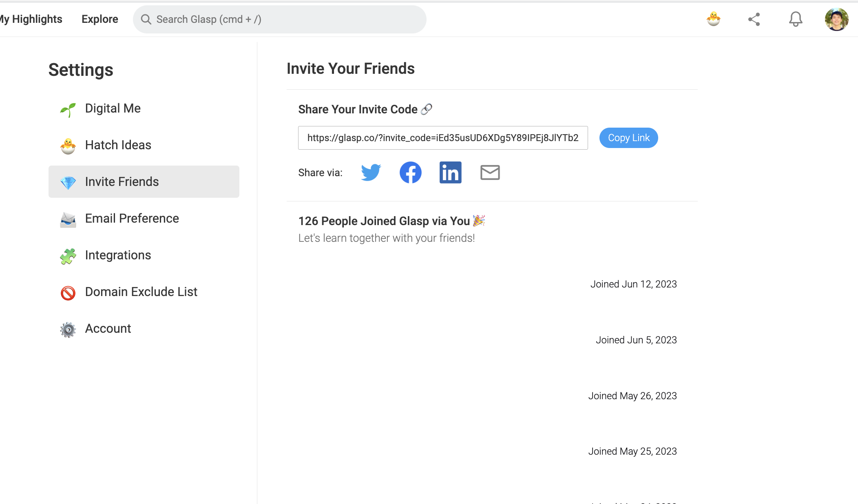
Task: Open Integrations settings
Action: pos(144,255)
